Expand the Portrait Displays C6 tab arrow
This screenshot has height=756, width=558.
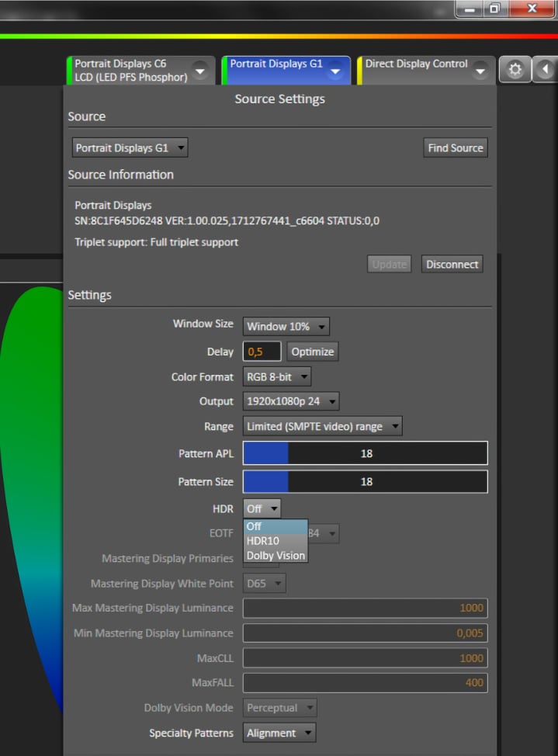click(x=199, y=71)
